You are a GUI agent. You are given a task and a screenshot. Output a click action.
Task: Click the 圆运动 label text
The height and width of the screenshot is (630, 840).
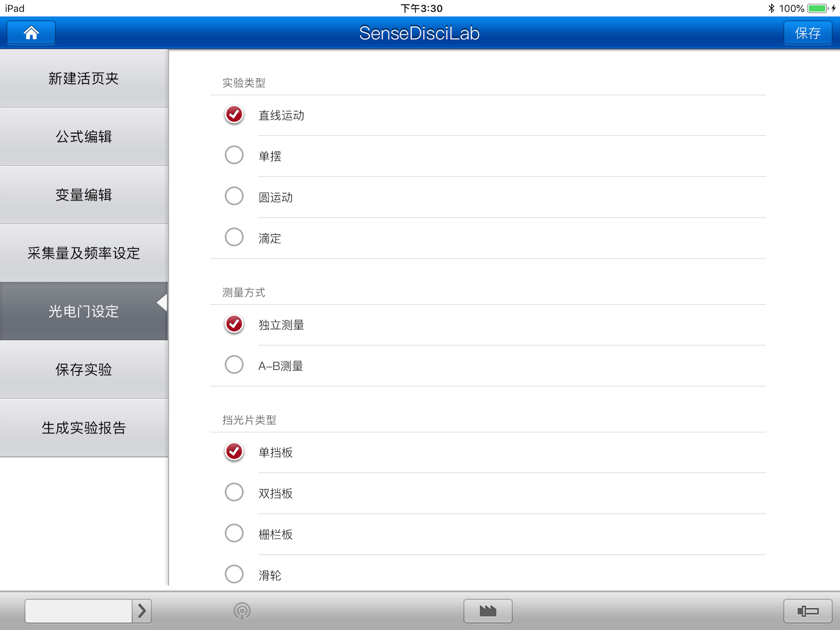276,197
